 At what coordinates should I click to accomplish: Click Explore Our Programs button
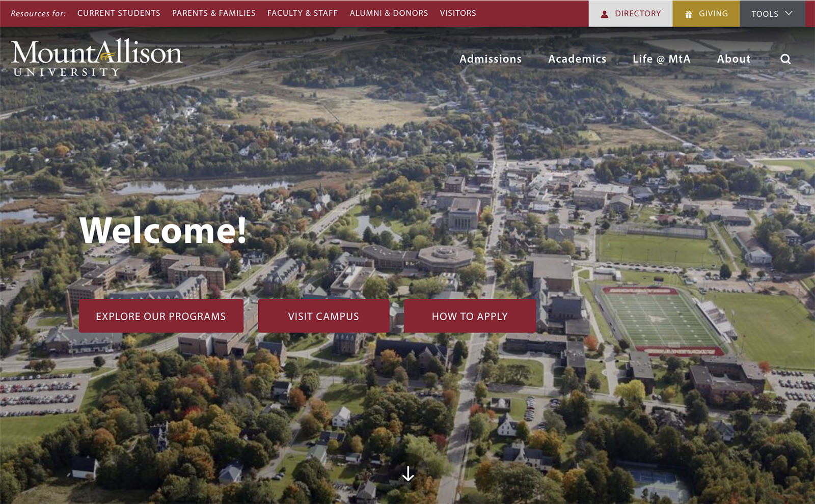click(x=161, y=316)
